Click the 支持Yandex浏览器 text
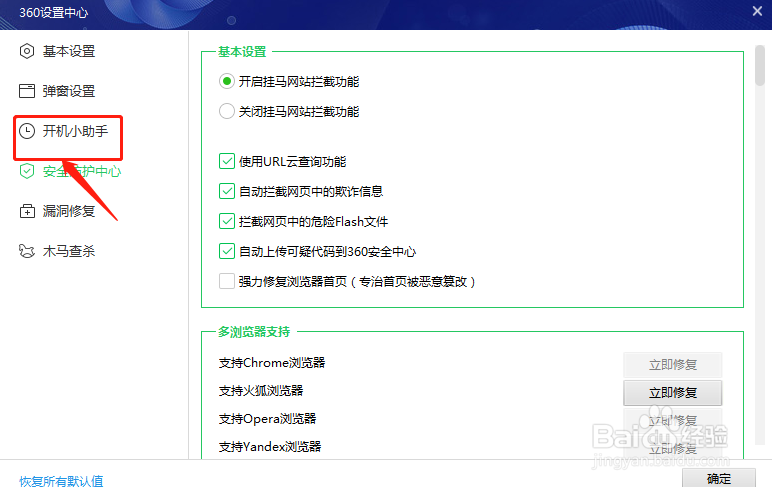This screenshot has height=487, width=772. click(x=270, y=447)
